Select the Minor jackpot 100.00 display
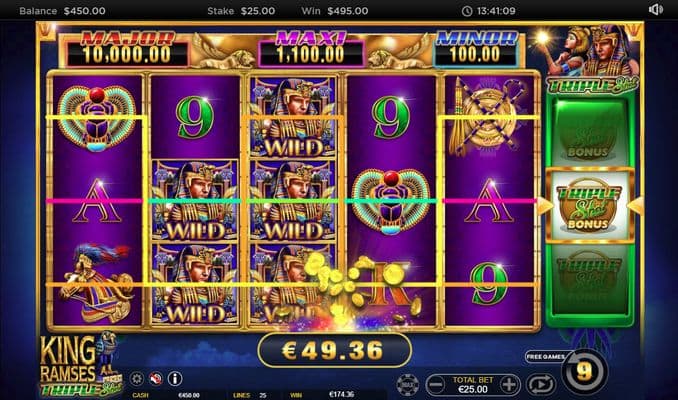 476,49
